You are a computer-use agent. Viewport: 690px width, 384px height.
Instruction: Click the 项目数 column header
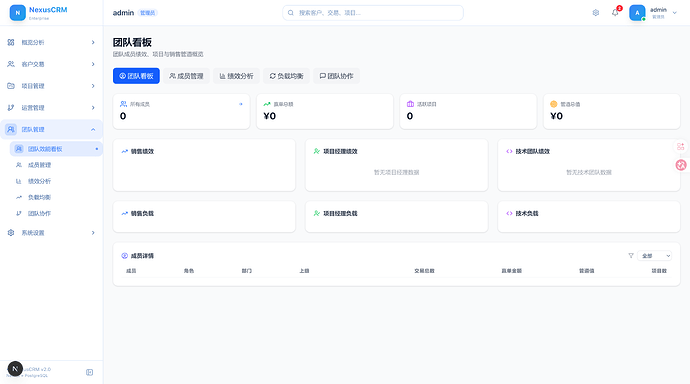659,271
